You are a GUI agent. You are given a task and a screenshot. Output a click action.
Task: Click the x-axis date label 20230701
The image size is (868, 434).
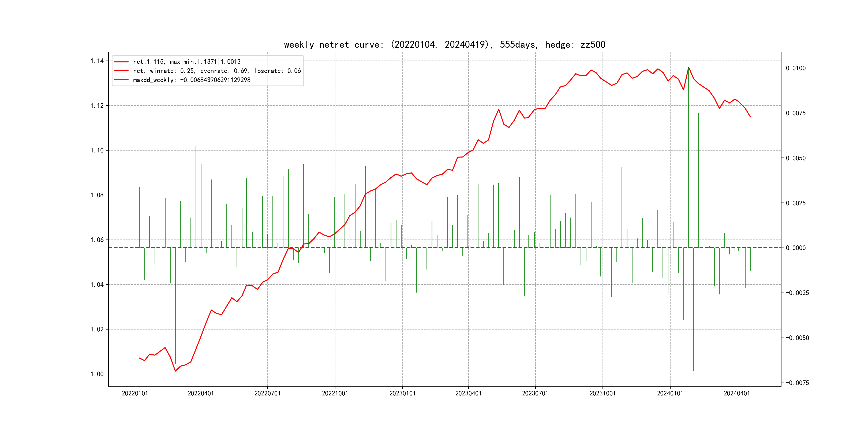[x=535, y=393]
